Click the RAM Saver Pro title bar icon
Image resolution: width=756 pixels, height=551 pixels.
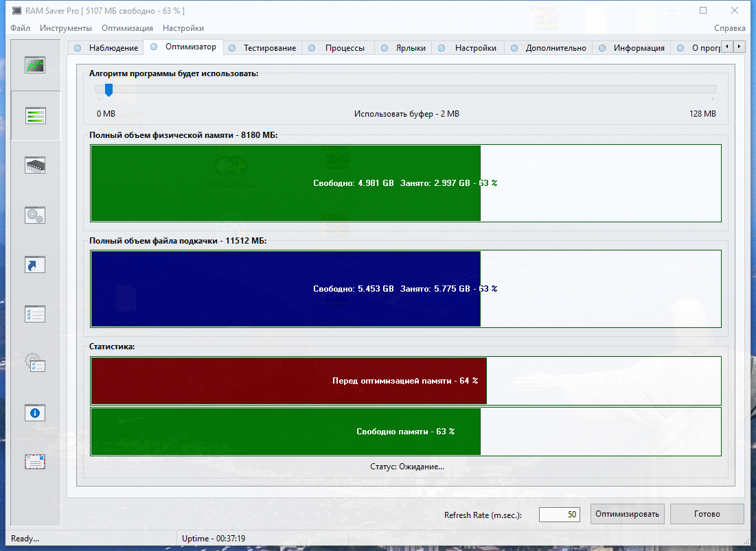pyautogui.click(x=16, y=10)
